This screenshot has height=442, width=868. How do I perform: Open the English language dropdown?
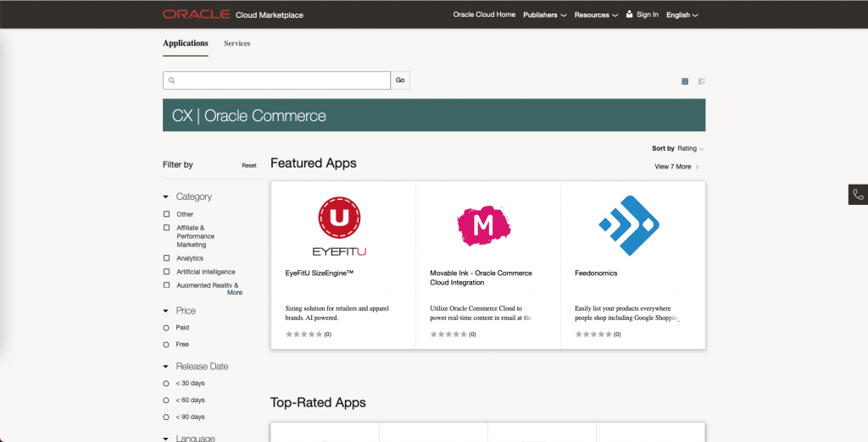pos(682,15)
